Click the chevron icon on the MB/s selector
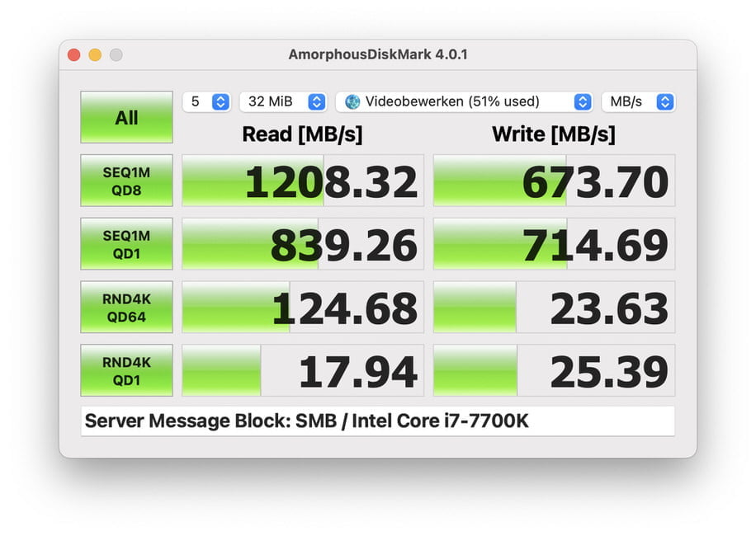Screen dimensions: 756x536 click(x=667, y=101)
